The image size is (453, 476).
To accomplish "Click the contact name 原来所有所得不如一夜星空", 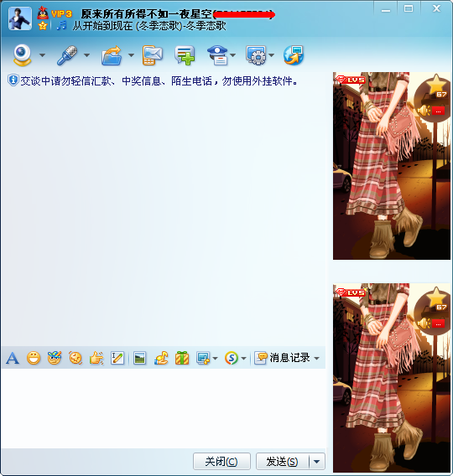I will 147,14.
